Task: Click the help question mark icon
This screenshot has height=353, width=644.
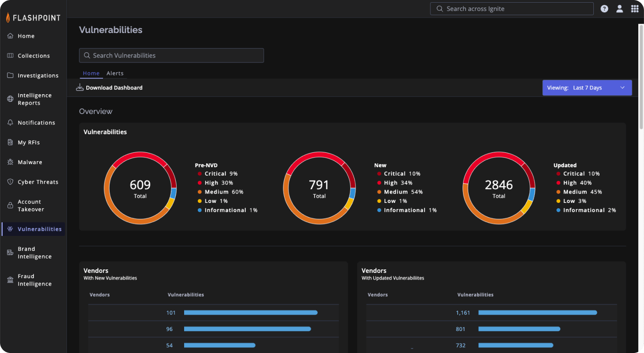Action: 604,8
